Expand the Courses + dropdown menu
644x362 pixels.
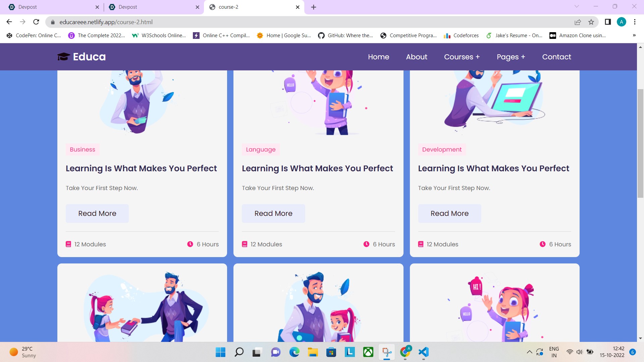(x=462, y=57)
